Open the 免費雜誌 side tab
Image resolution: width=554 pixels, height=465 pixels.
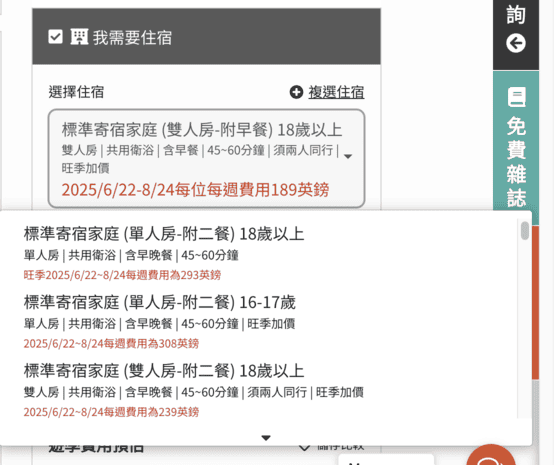coord(516,147)
